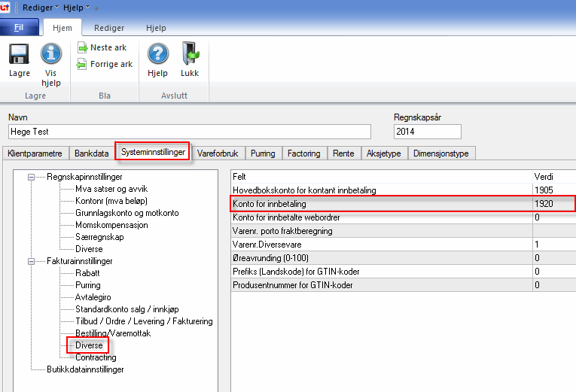
Task: Select the Konto for innbetaling value 1920
Action: point(552,204)
